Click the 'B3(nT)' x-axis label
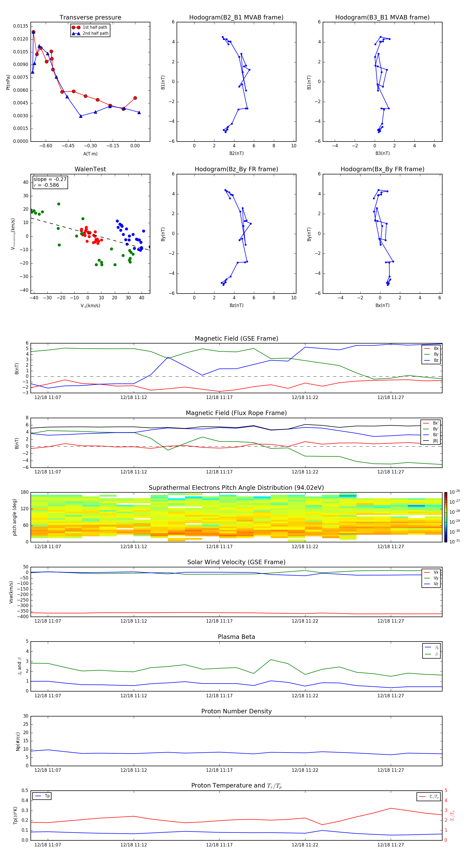Image resolution: width=473 pixels, height=868 pixels. tap(382, 153)
